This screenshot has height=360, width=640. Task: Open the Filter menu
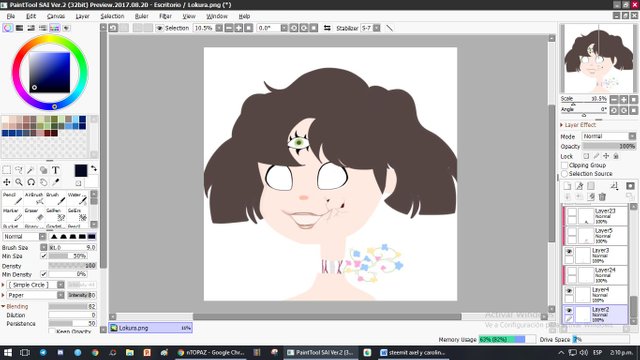(165, 16)
